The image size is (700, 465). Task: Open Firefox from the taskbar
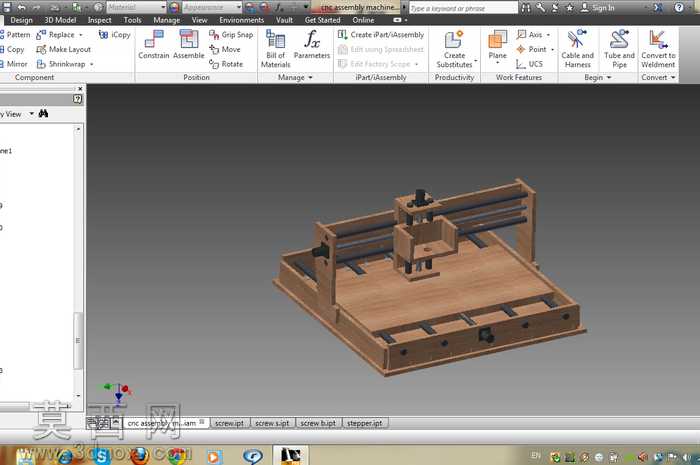tap(139, 456)
